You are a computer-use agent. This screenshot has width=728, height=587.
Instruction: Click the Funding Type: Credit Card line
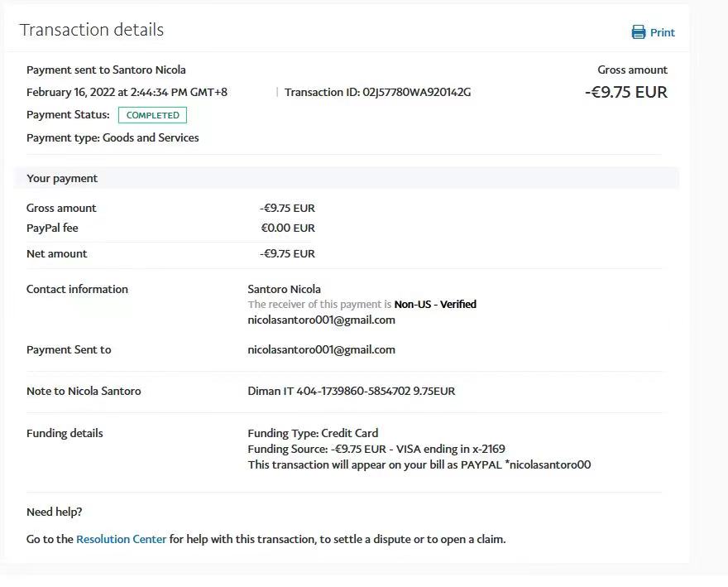(x=313, y=433)
